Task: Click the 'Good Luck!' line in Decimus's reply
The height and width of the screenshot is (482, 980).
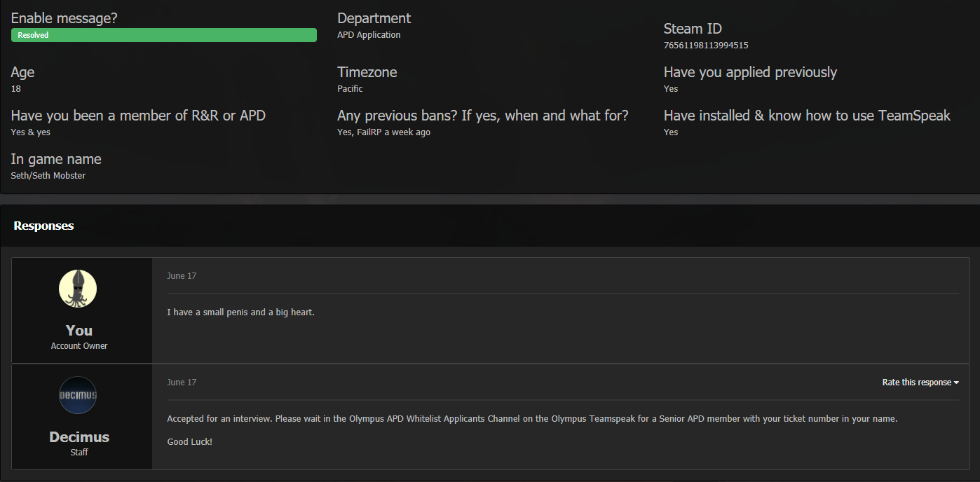Action: click(189, 442)
